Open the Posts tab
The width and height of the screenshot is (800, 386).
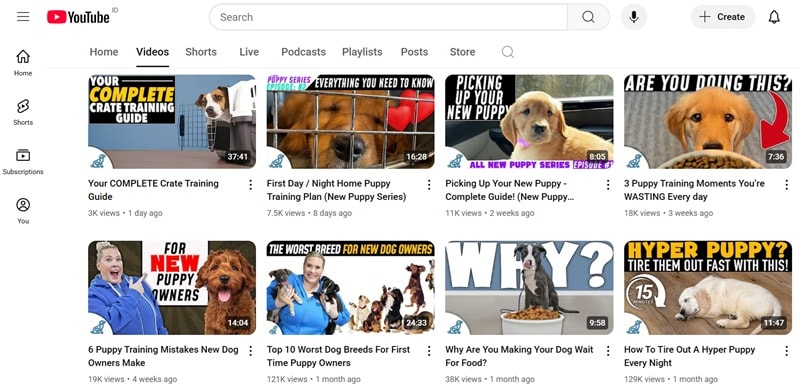pos(414,52)
